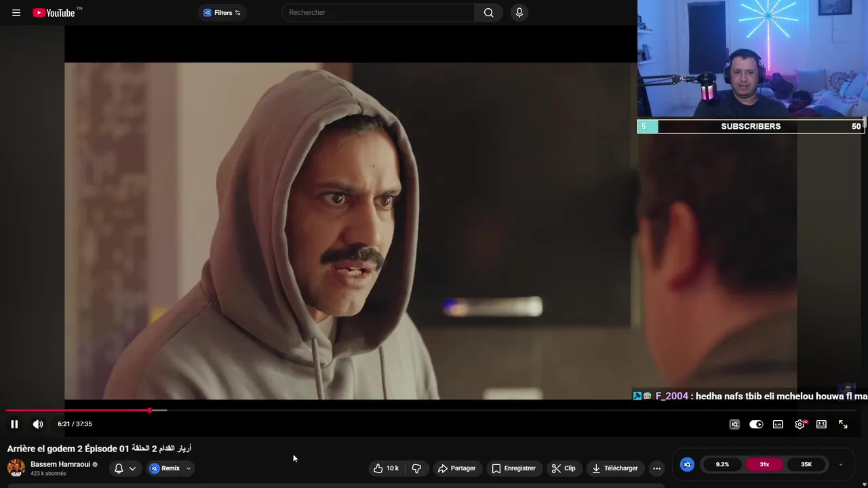Click the video title text
868x488 pixels.
(x=99, y=449)
